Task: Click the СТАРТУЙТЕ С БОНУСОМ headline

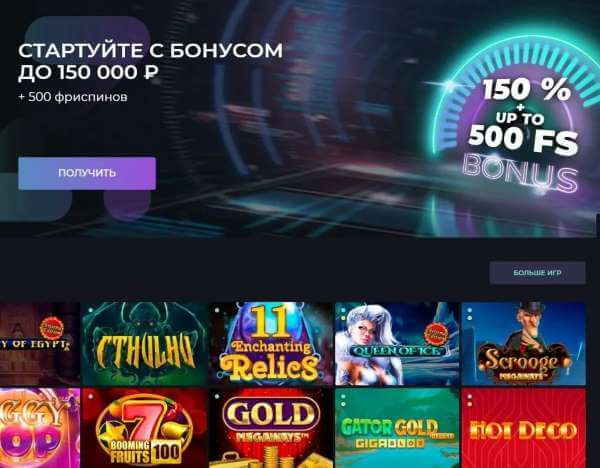Action: coord(150,51)
